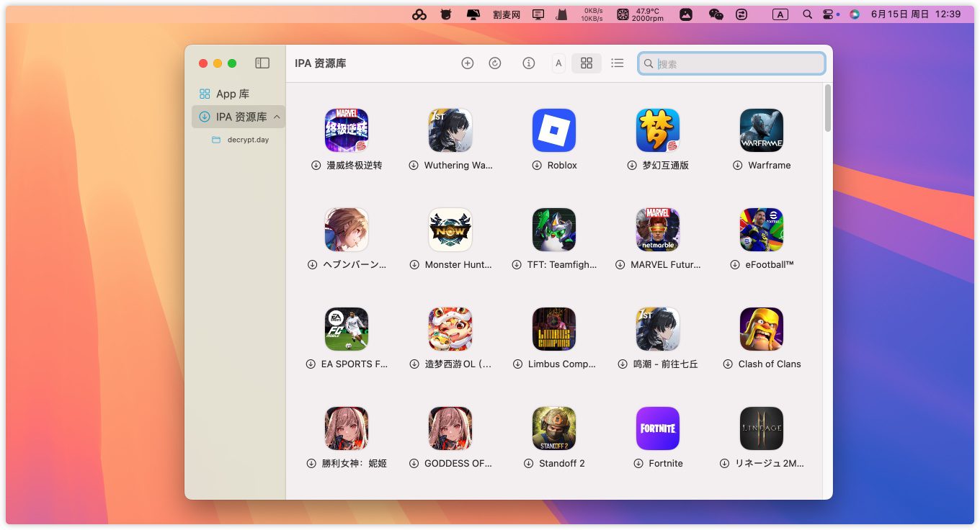
Task: Open the decrypt.day folder
Action: click(x=240, y=140)
